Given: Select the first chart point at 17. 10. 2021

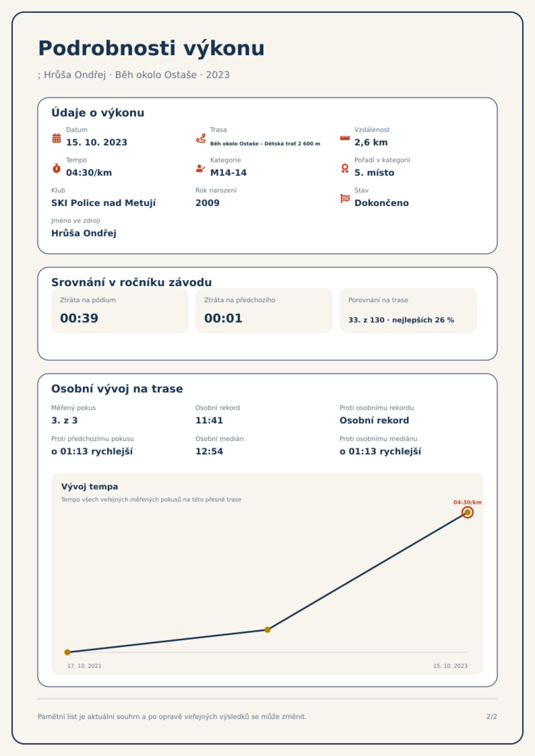Looking at the screenshot, I should [67, 652].
